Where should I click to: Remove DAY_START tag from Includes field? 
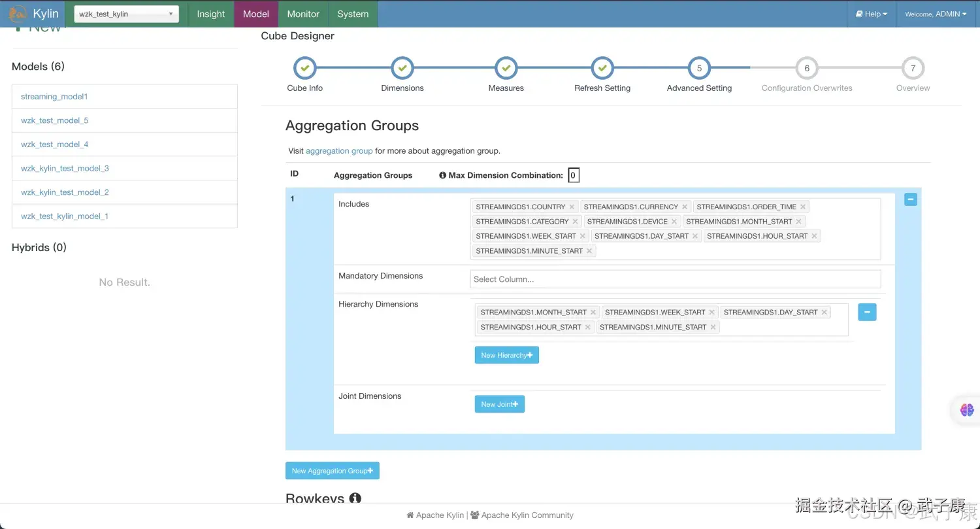coord(695,236)
